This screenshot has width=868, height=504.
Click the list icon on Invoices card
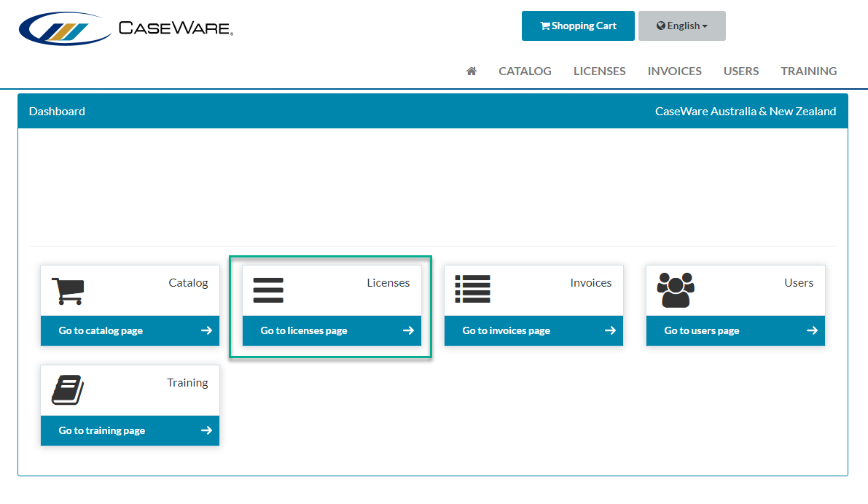pyautogui.click(x=472, y=289)
